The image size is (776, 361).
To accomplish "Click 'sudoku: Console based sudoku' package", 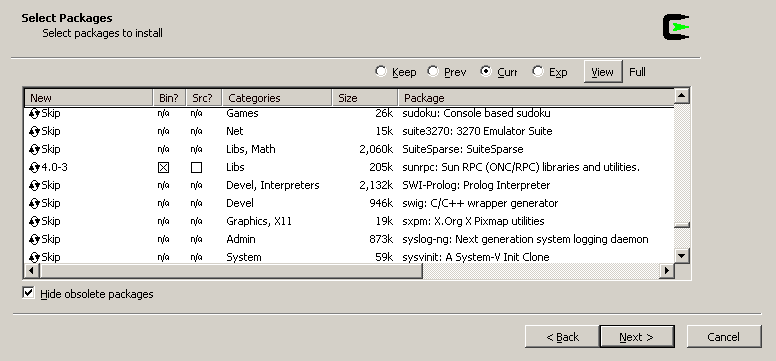I will [x=476, y=113].
